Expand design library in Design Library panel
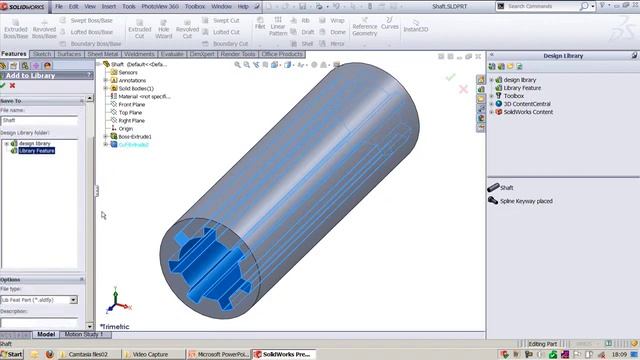This screenshot has height=360, width=640. (491, 80)
